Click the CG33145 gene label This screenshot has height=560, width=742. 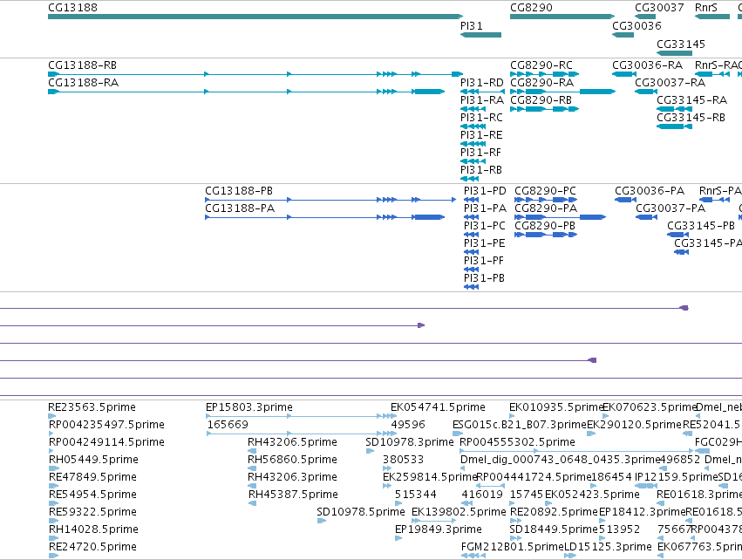pyautogui.click(x=681, y=44)
